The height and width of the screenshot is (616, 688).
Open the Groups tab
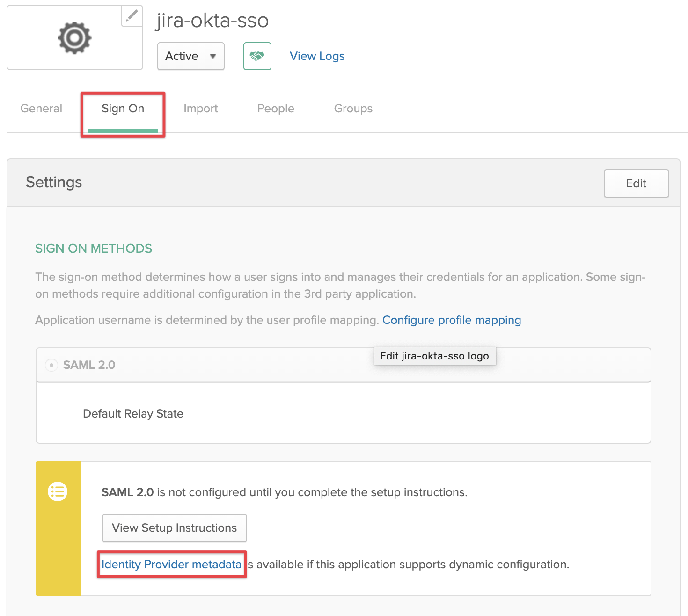pyautogui.click(x=353, y=109)
